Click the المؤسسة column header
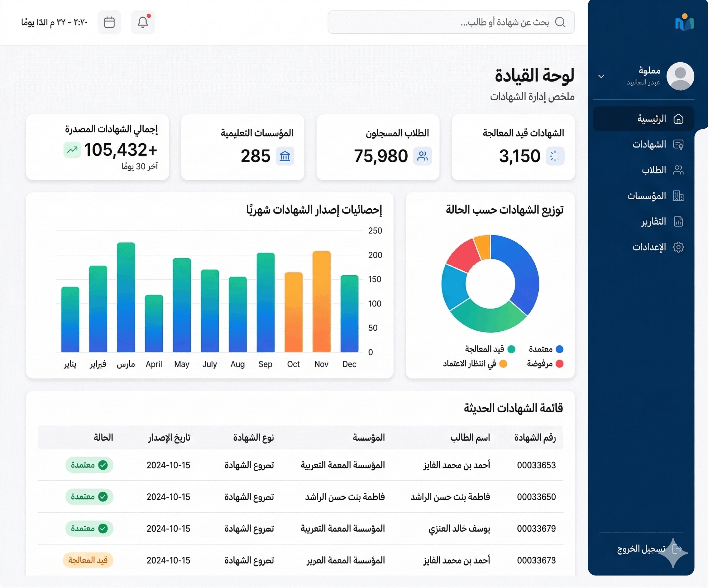 coord(369,437)
